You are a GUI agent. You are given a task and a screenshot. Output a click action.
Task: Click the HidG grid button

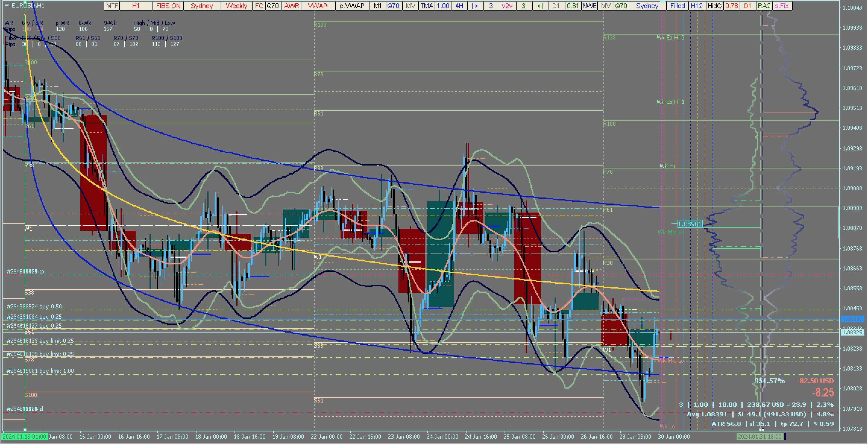tap(714, 6)
